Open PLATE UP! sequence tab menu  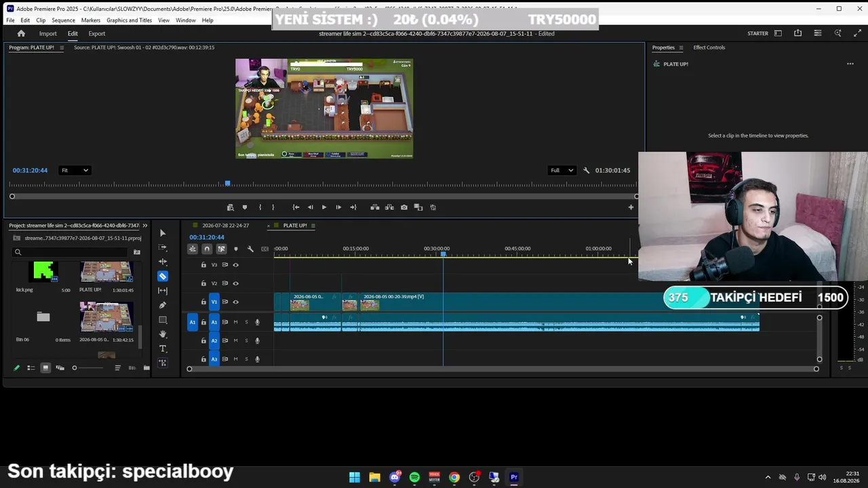(x=313, y=226)
